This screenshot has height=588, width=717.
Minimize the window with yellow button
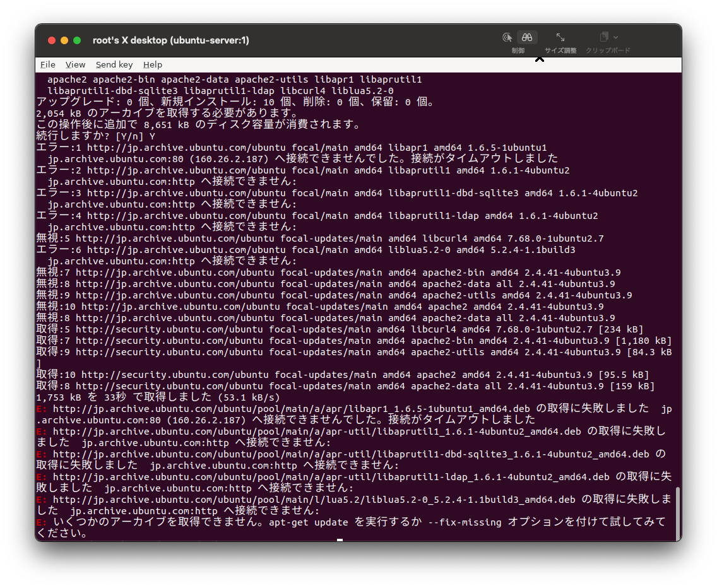(x=64, y=40)
